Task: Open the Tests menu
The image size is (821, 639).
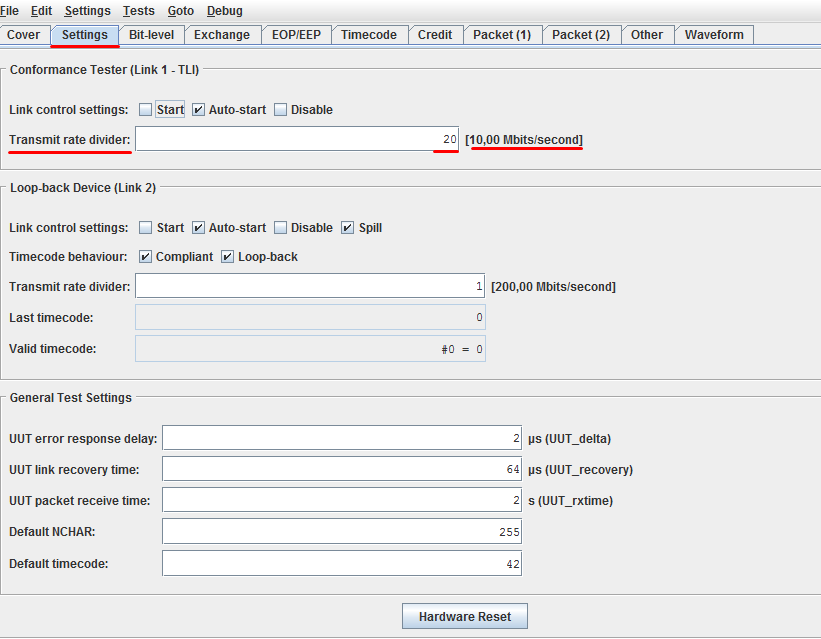Action: click(139, 11)
